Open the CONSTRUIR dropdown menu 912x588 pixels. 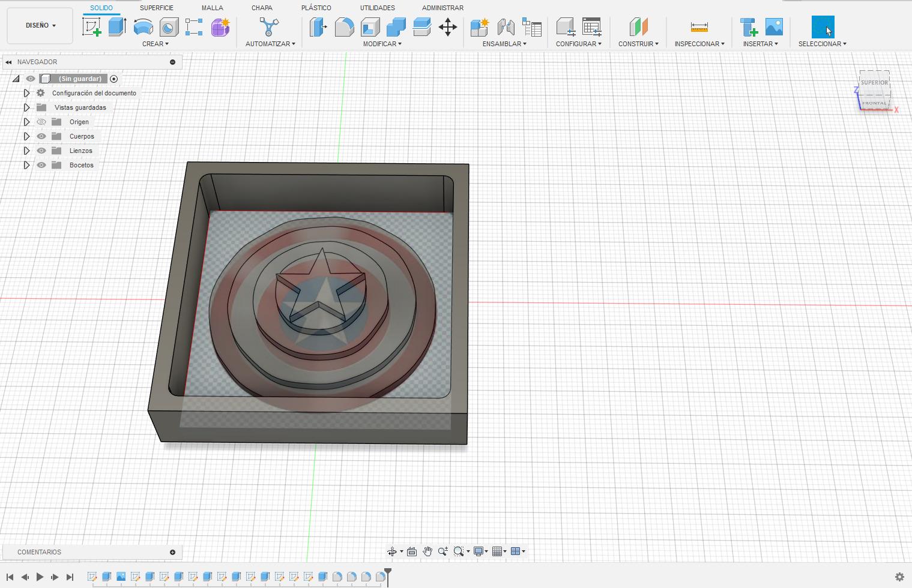(x=638, y=44)
